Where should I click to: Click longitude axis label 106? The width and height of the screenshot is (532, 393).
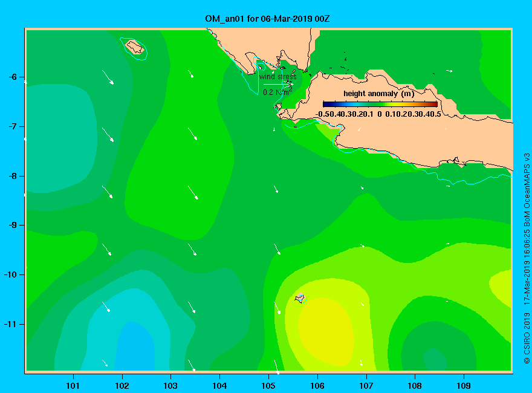(317, 386)
